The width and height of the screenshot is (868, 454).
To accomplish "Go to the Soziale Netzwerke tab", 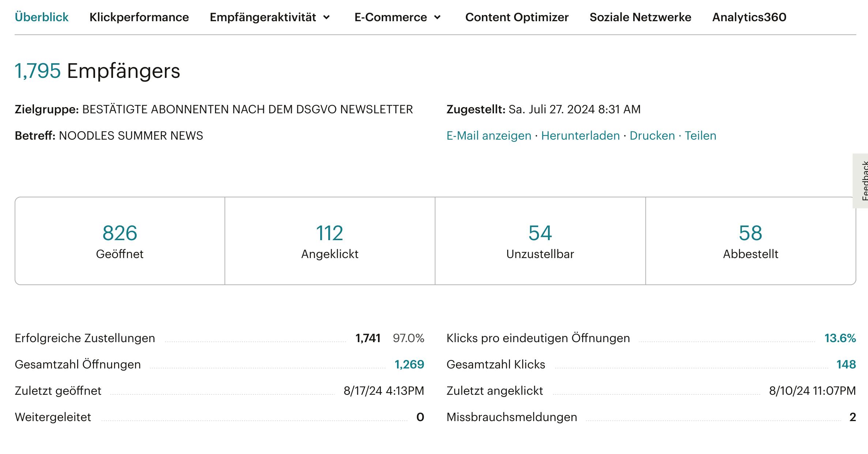I will tap(640, 17).
